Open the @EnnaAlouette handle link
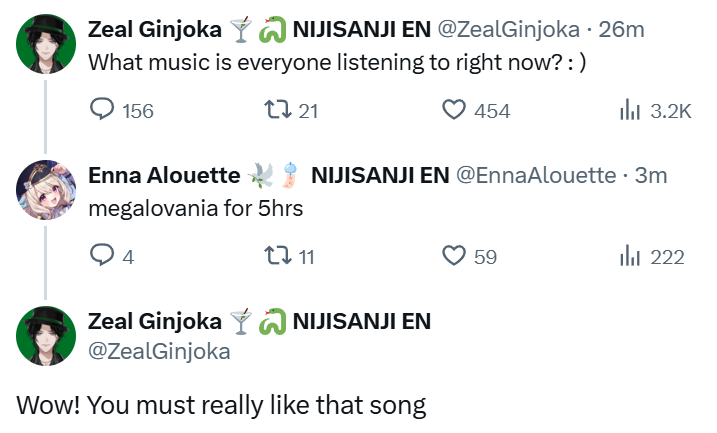 coord(535,175)
